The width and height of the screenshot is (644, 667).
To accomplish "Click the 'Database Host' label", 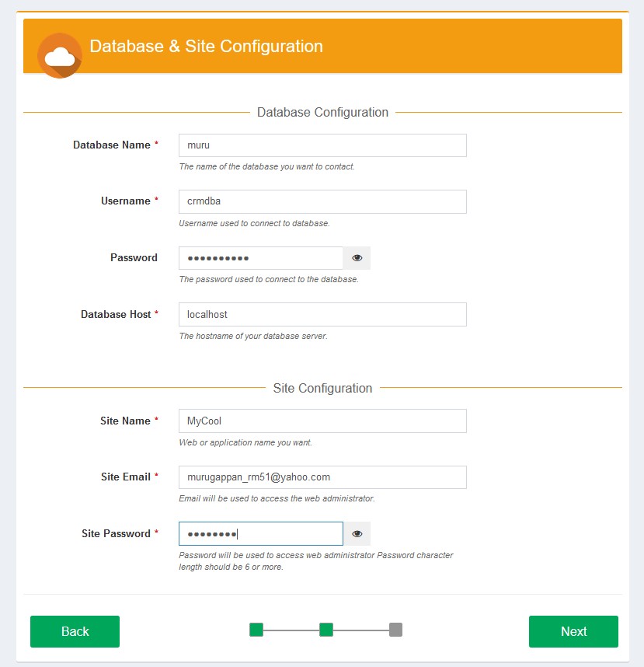I will pyautogui.click(x=116, y=314).
